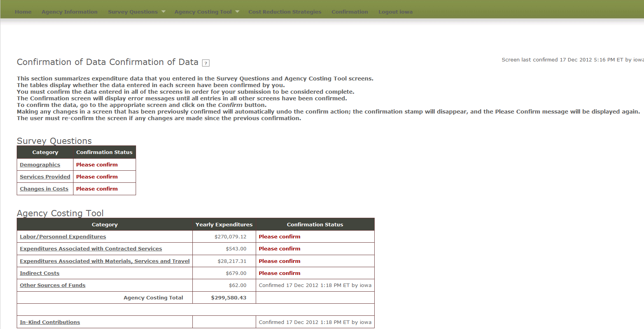Click the $270,079.12 expenditure value

tap(230, 236)
